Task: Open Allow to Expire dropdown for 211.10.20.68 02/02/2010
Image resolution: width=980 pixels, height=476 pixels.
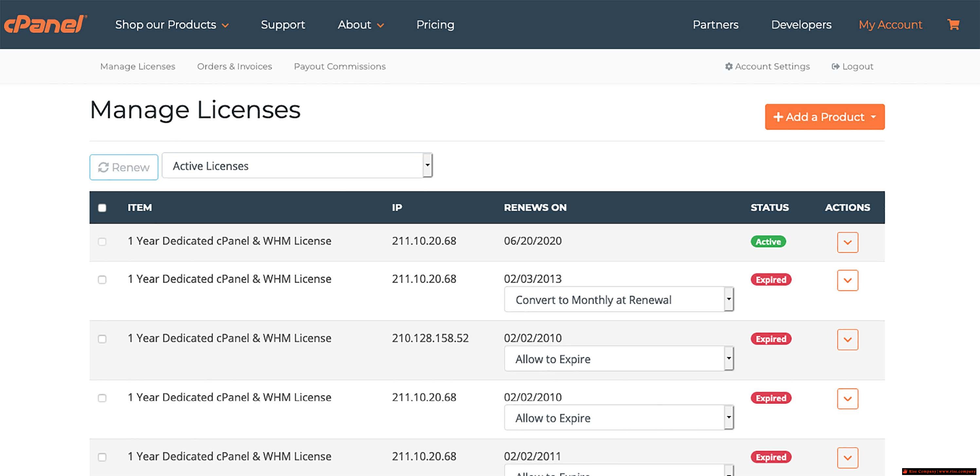Action: [619, 417]
